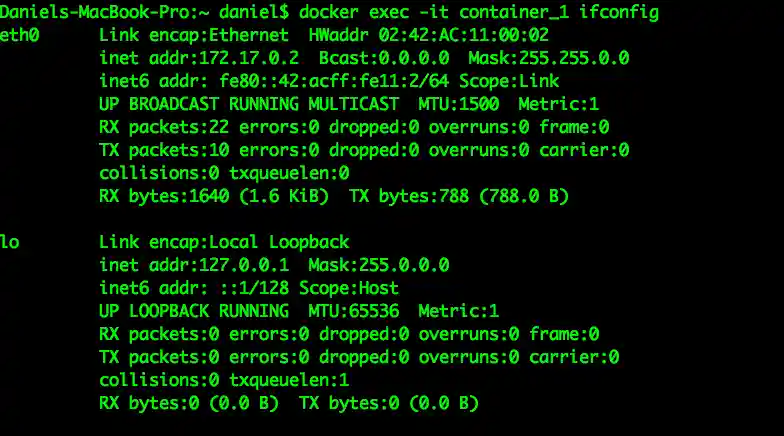
Task: Click the eth0 interface name
Action: pyautogui.click(x=20, y=35)
